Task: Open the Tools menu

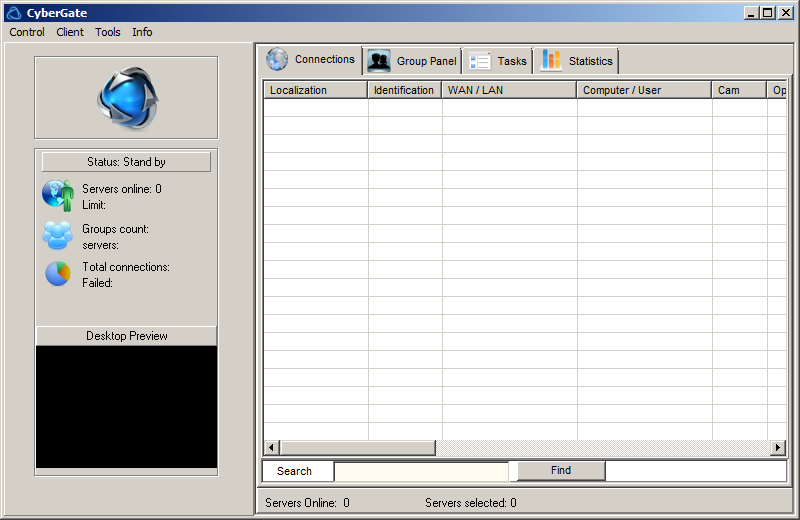Action: [x=108, y=32]
